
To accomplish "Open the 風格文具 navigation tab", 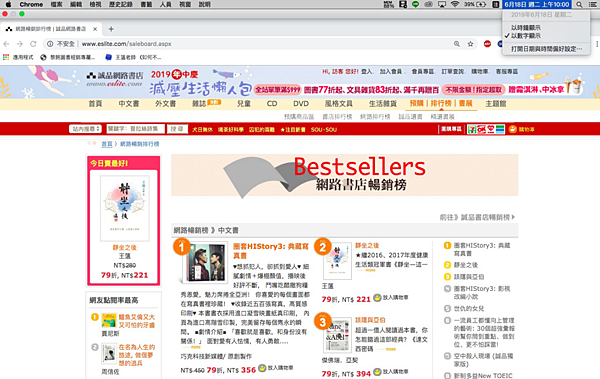I will [x=339, y=103].
